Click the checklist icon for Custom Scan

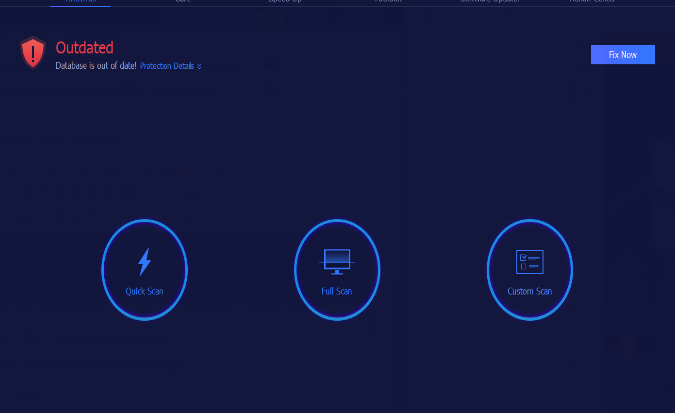[x=529, y=262]
